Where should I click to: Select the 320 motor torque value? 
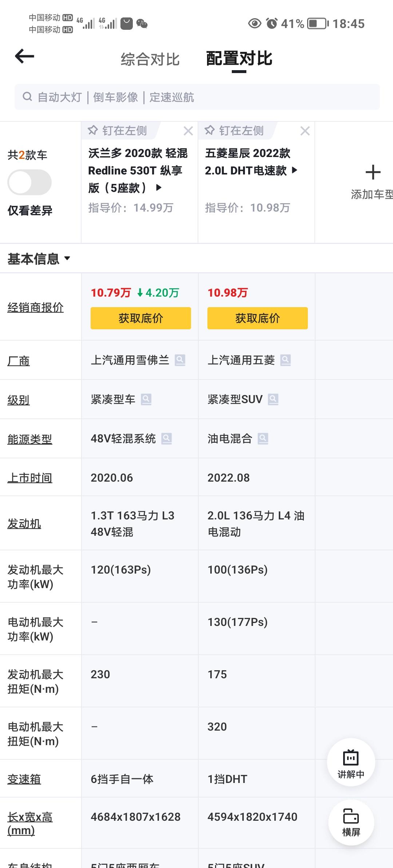tap(217, 727)
